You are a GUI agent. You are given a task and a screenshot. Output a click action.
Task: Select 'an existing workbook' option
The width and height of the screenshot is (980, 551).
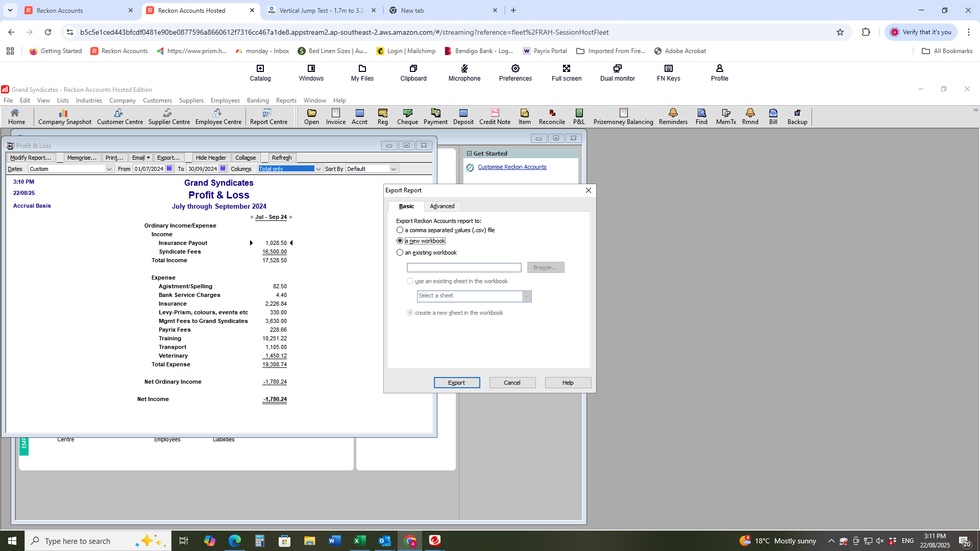(400, 253)
